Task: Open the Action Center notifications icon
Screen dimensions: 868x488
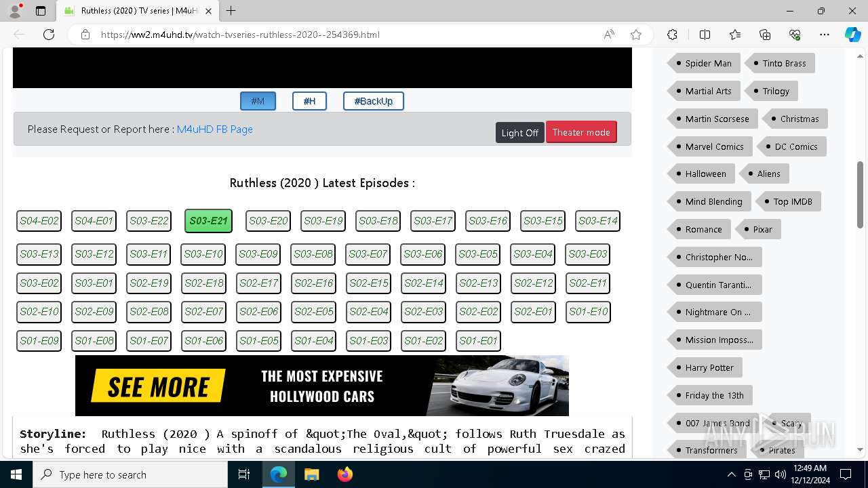Action: [846, 474]
